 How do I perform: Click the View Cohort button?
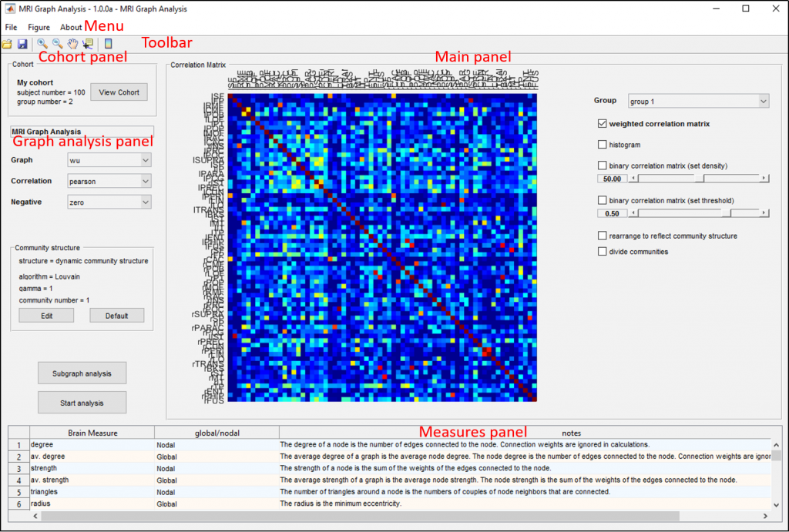[119, 92]
